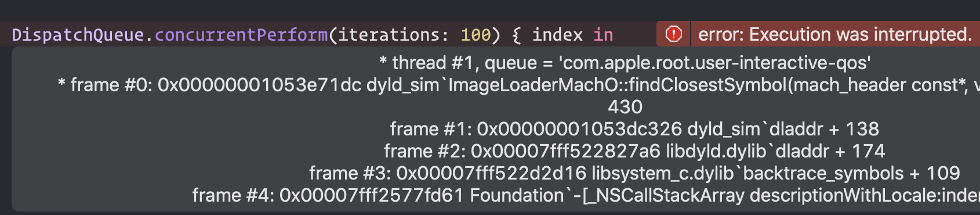The image size is (980, 215).
Task: Click the "in" keyword
Action: (603, 35)
